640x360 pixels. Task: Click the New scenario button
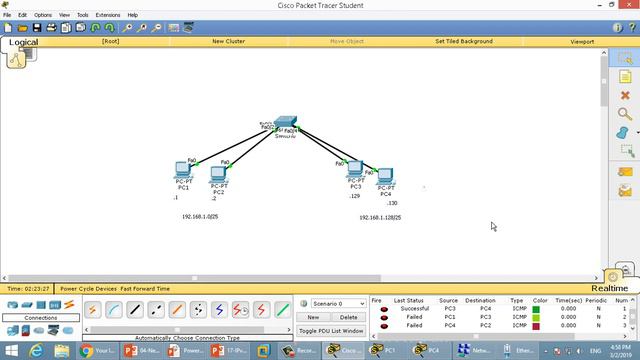[x=313, y=317]
